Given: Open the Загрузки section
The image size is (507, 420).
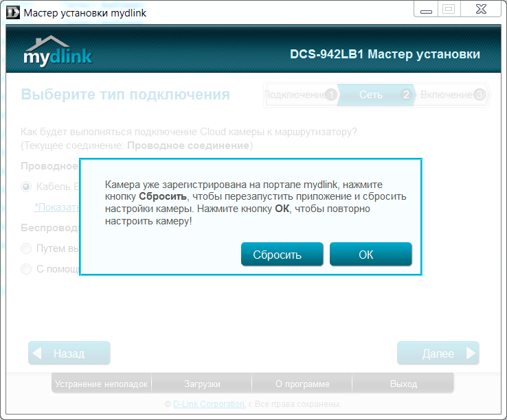Looking at the screenshot, I should [x=202, y=384].
